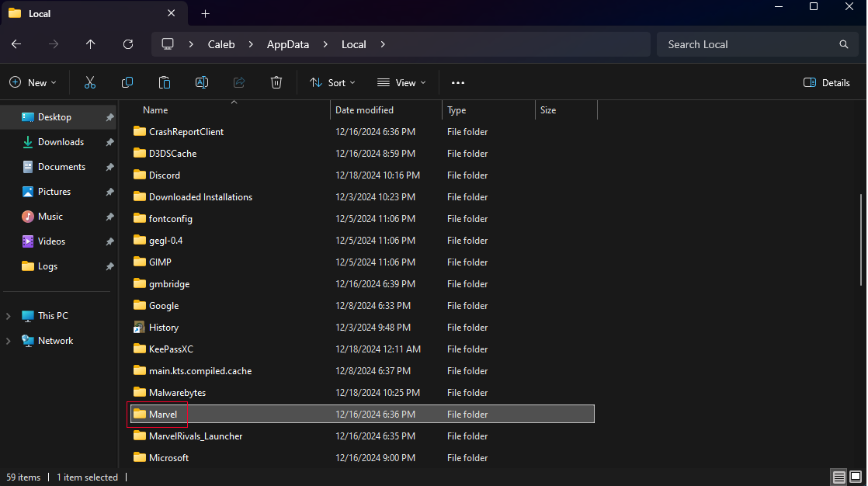Open the Sort dropdown menu
Viewport: 868px width, 486px height.
[x=333, y=82]
